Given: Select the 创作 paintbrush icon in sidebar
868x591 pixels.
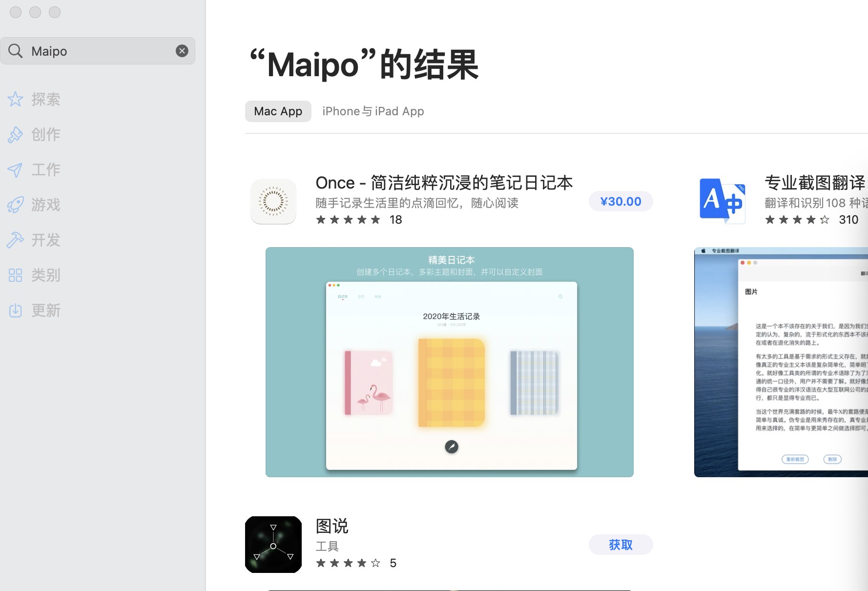Looking at the screenshot, I should coord(16,134).
